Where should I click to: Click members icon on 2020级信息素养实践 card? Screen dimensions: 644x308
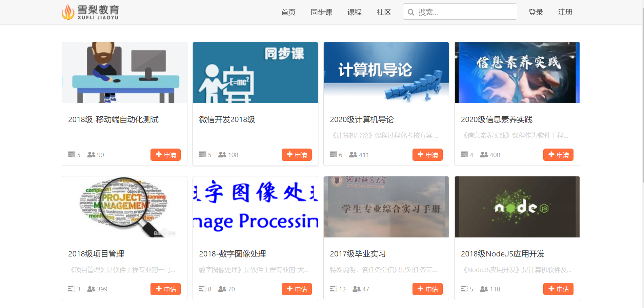coord(484,154)
